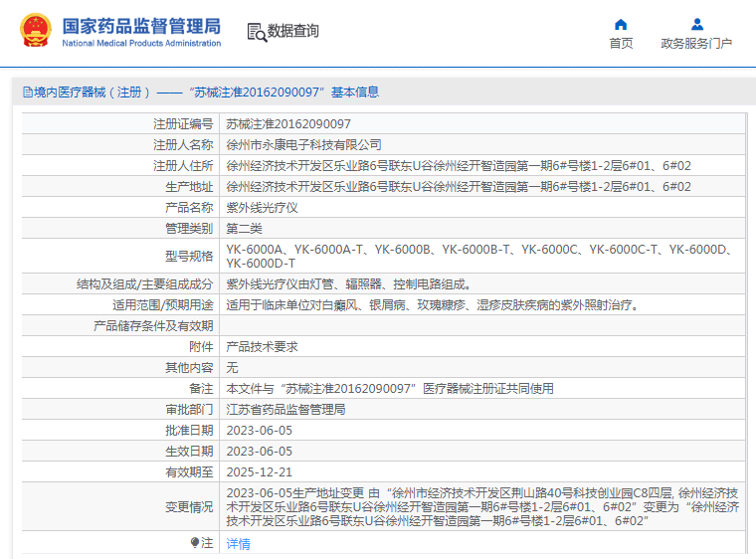This screenshot has height=559, width=756.
Task: Click the 国家药品监督管理局 title text
Action: click(x=141, y=27)
